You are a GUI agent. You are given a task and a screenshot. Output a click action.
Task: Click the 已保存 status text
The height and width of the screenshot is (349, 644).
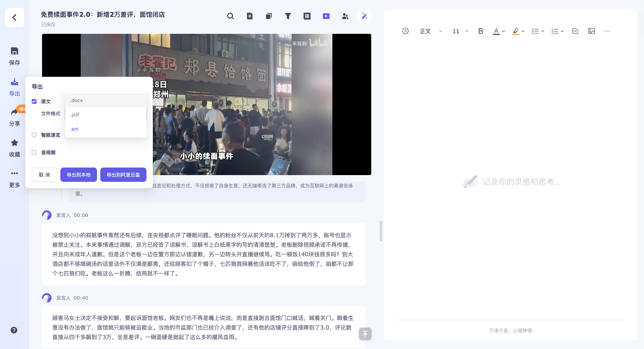[48, 24]
